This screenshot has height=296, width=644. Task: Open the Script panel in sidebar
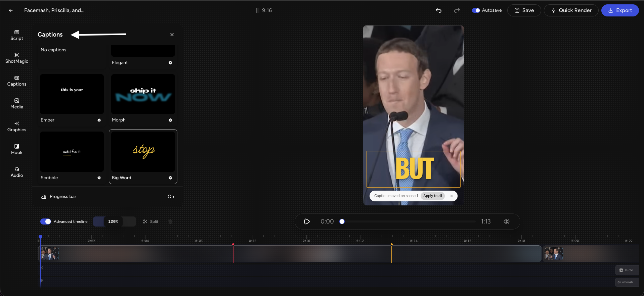click(17, 35)
